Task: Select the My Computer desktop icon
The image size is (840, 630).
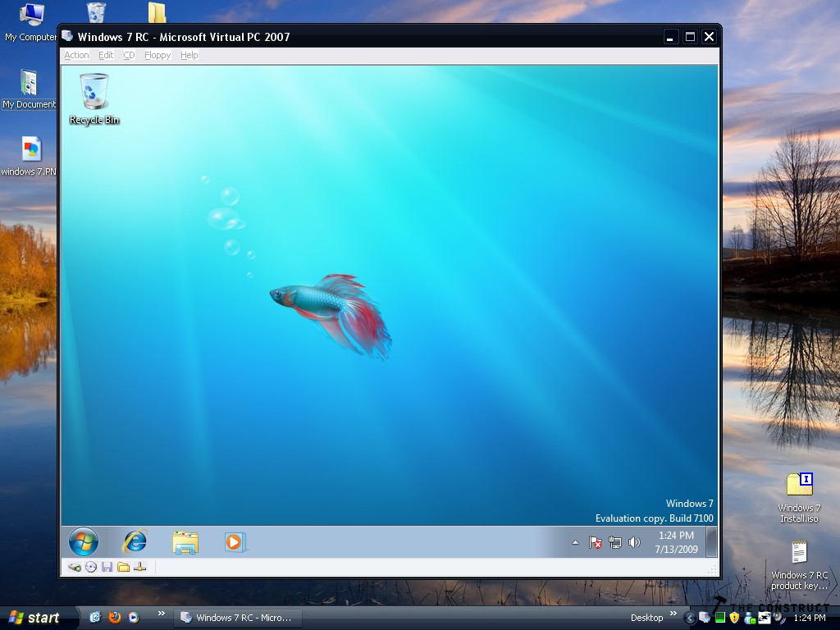Action: pyautogui.click(x=30, y=22)
